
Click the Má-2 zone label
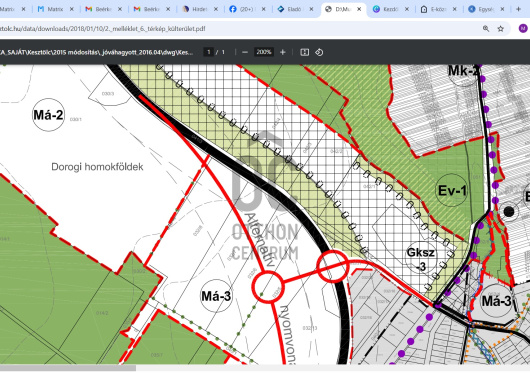coord(48,115)
